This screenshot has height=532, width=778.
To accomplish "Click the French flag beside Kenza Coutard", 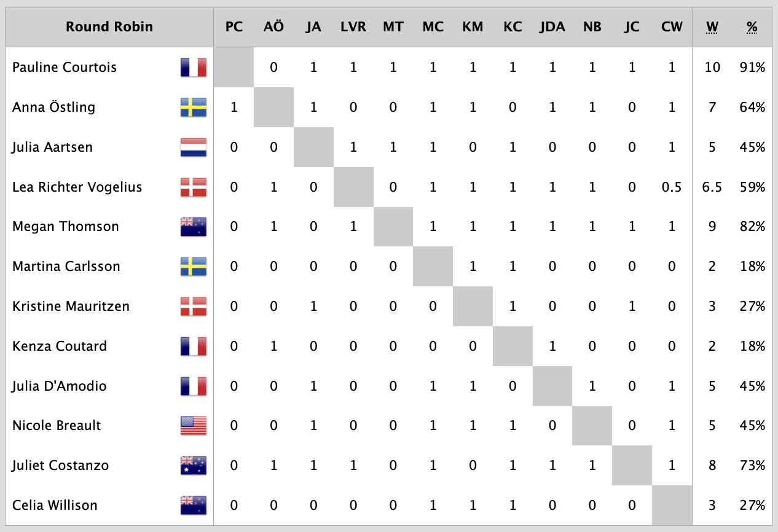I will (194, 346).
